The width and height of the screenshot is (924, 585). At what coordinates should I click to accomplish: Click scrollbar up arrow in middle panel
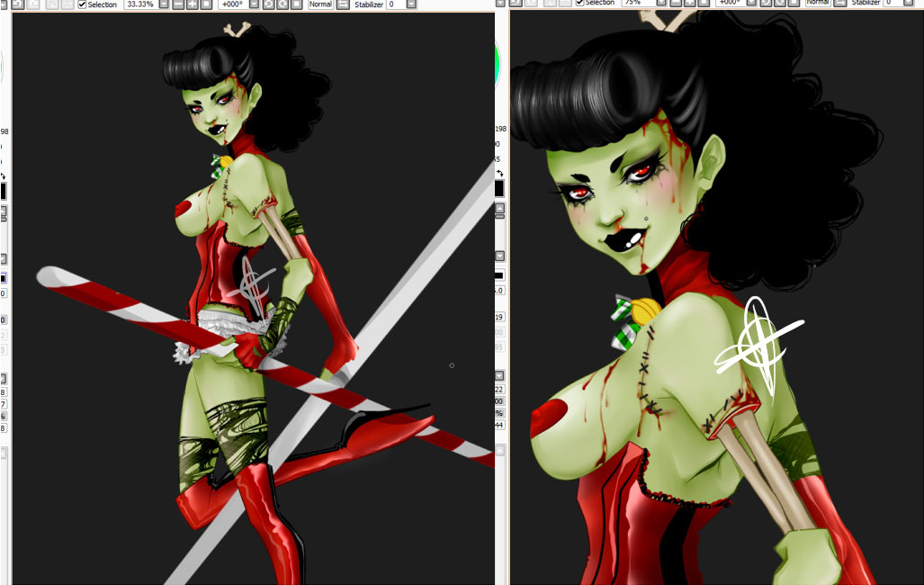[499, 208]
